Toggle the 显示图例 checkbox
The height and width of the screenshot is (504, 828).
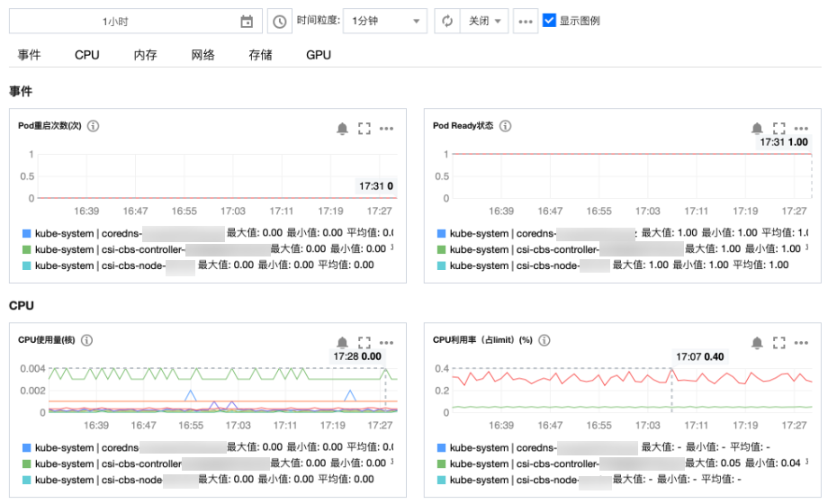[x=549, y=21]
